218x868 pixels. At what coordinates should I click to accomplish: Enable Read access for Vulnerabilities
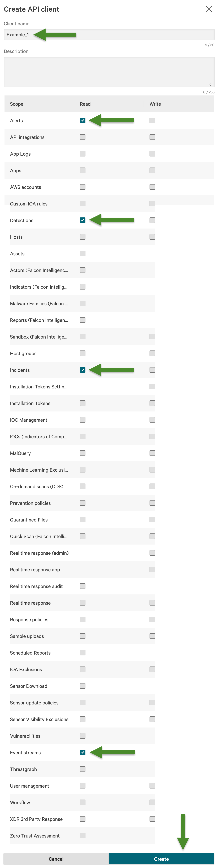click(82, 736)
